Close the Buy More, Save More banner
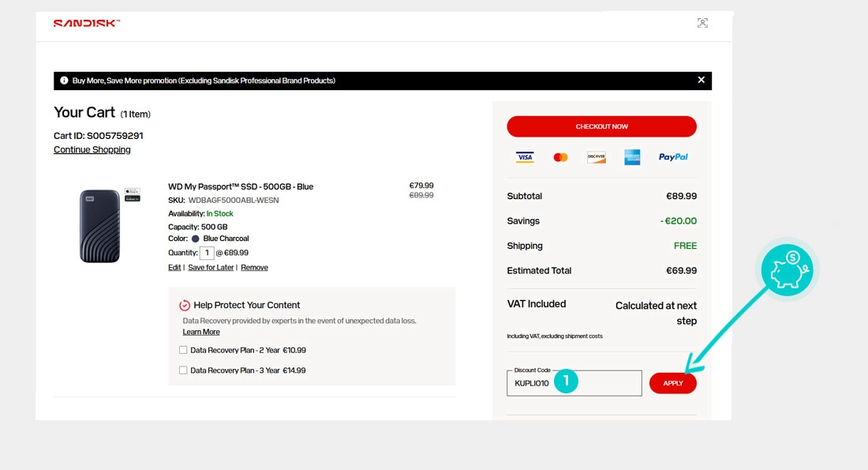 coord(701,80)
